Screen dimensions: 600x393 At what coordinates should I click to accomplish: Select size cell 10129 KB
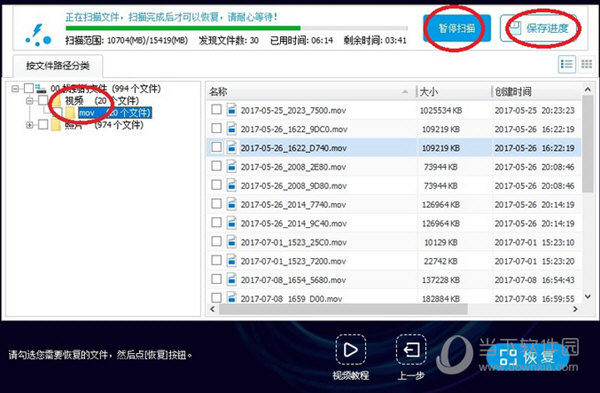(x=441, y=242)
